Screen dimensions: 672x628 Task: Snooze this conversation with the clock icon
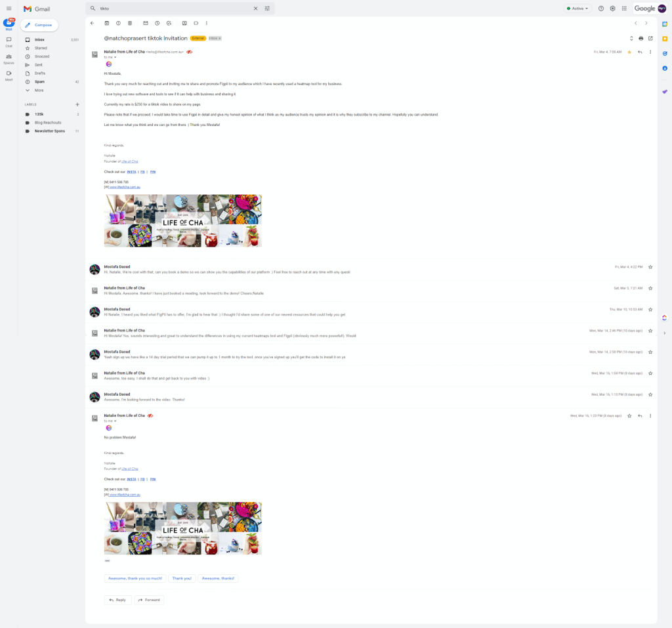point(157,23)
